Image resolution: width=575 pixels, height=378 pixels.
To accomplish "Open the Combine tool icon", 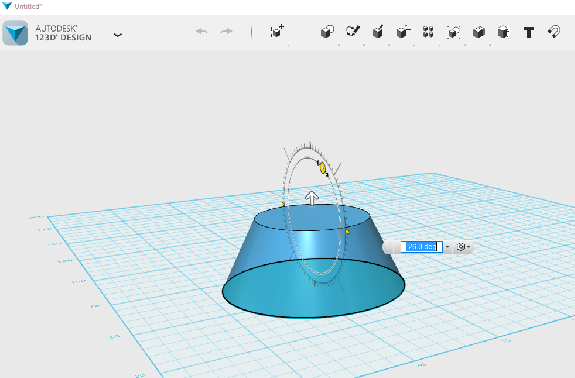I will pyautogui.click(x=479, y=32).
